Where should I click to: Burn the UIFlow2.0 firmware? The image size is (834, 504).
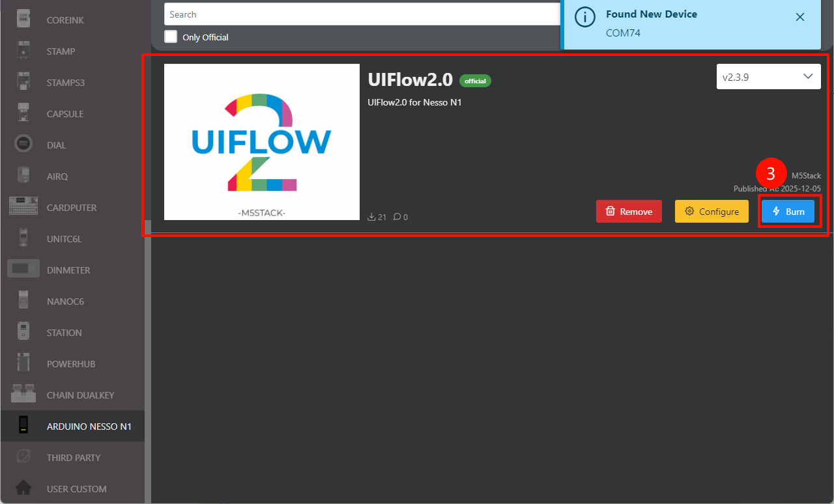pos(788,212)
